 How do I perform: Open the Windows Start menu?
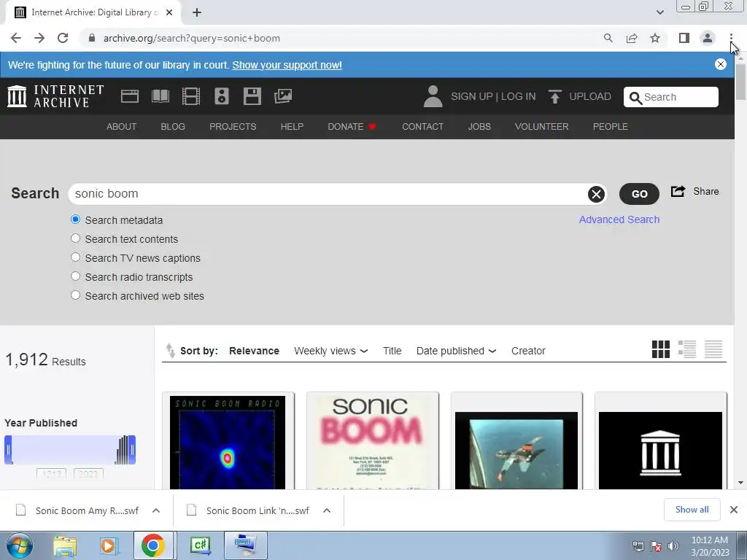(x=20, y=545)
